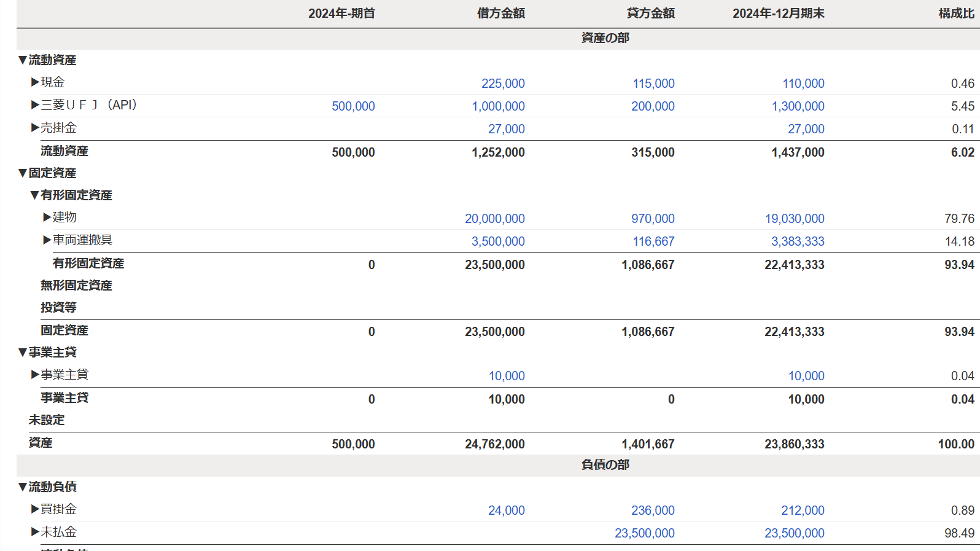Select 建物 composition ratio 79.76
This screenshot has height=551, width=980.
960,219
